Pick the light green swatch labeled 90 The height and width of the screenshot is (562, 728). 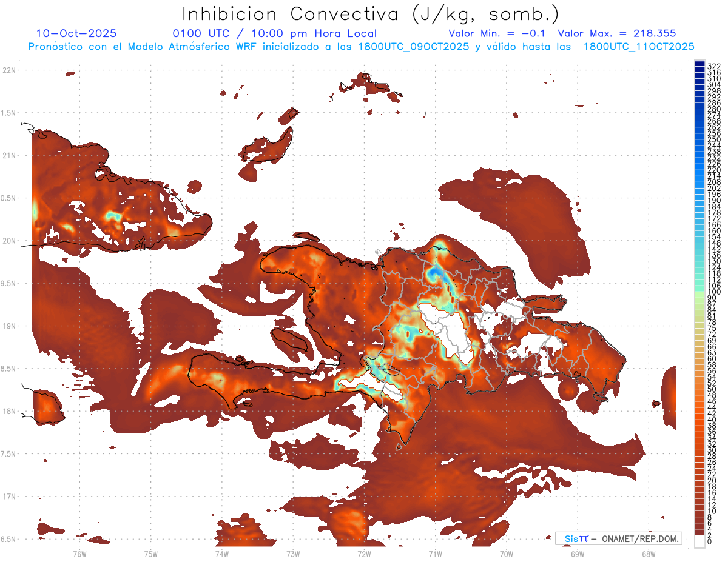coord(699,298)
